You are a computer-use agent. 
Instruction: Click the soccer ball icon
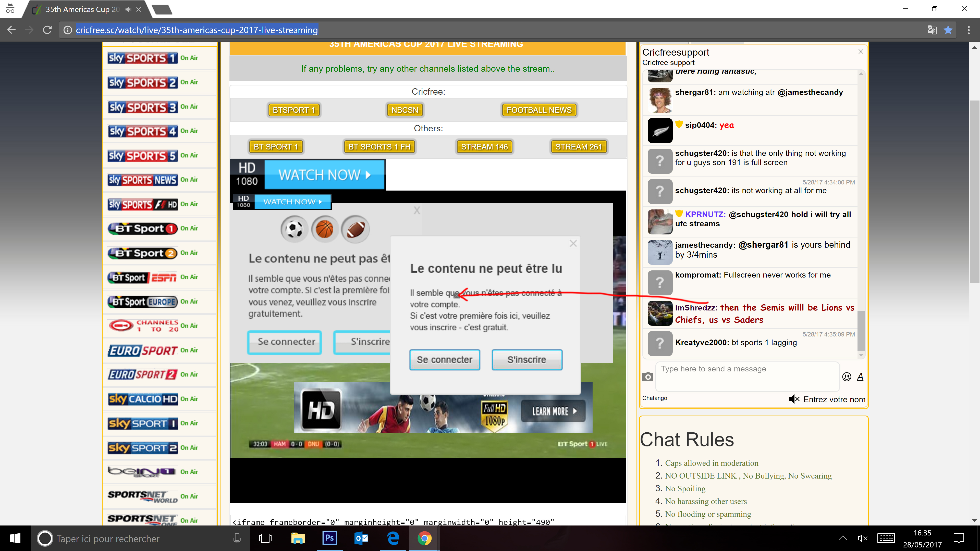coord(294,229)
